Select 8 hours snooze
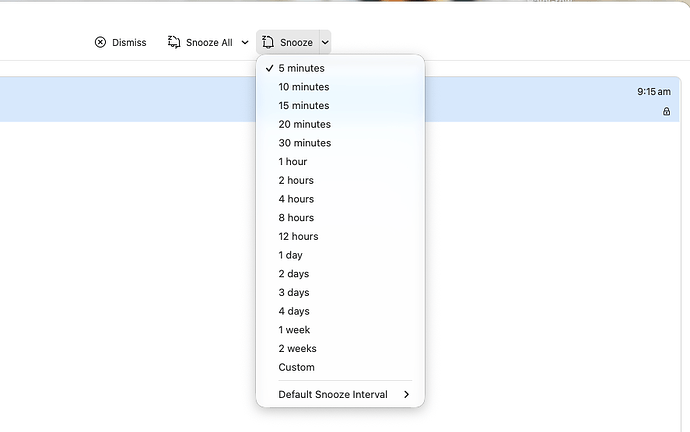Viewport: 690px width, 432px height. (x=340, y=218)
